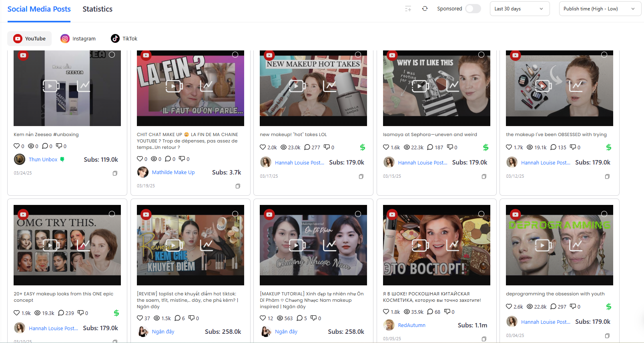Select circle checkbox on Isamaya Sephora post
Viewport: 644px width, 343px height.
tap(481, 55)
